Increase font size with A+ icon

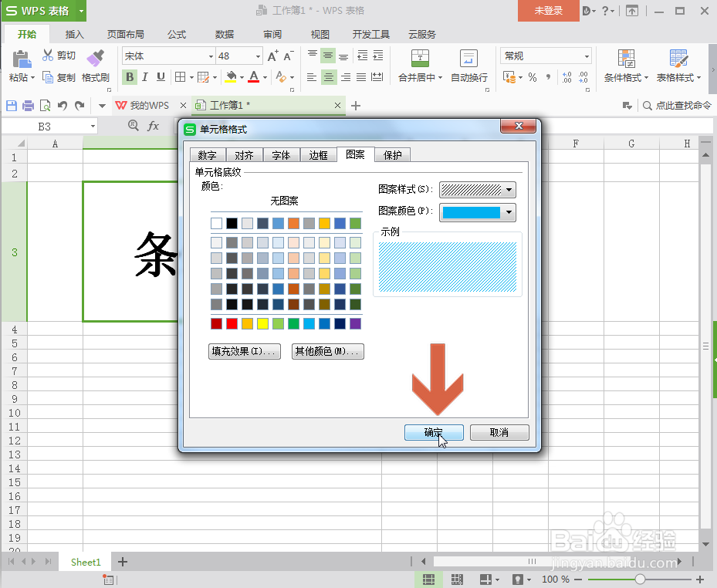pyautogui.click(x=273, y=56)
